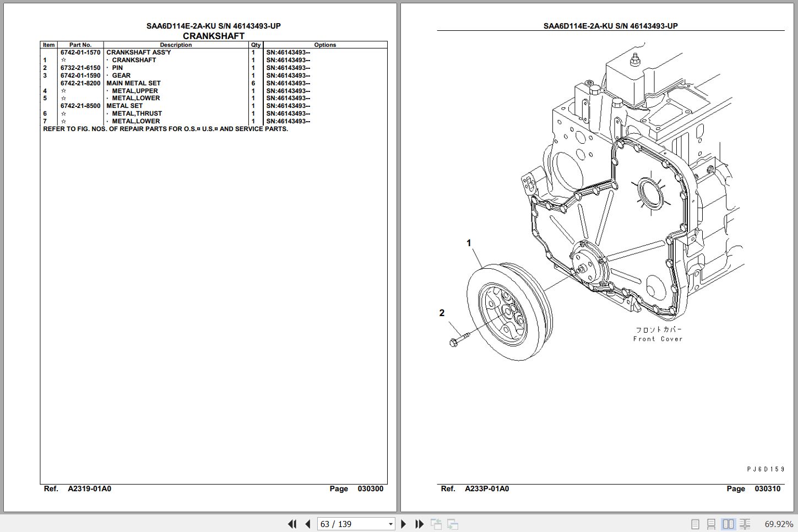Image resolution: width=798 pixels, height=532 pixels.
Task: Click reference code A2319-01A0
Action: point(89,488)
